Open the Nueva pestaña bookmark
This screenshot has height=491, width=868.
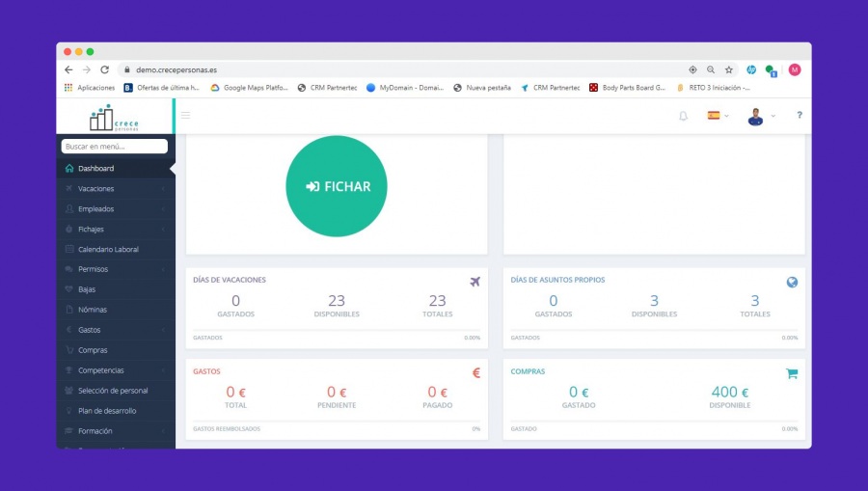click(482, 88)
